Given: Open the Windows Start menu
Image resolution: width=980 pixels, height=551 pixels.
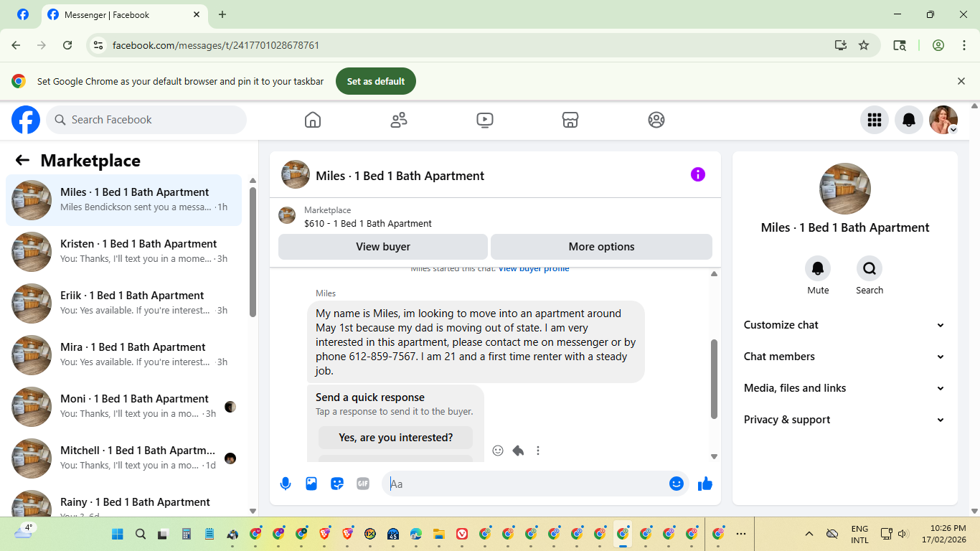Looking at the screenshot, I should tap(118, 534).
